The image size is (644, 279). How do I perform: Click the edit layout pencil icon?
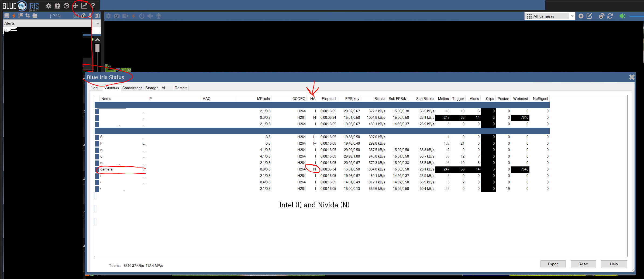(x=590, y=16)
